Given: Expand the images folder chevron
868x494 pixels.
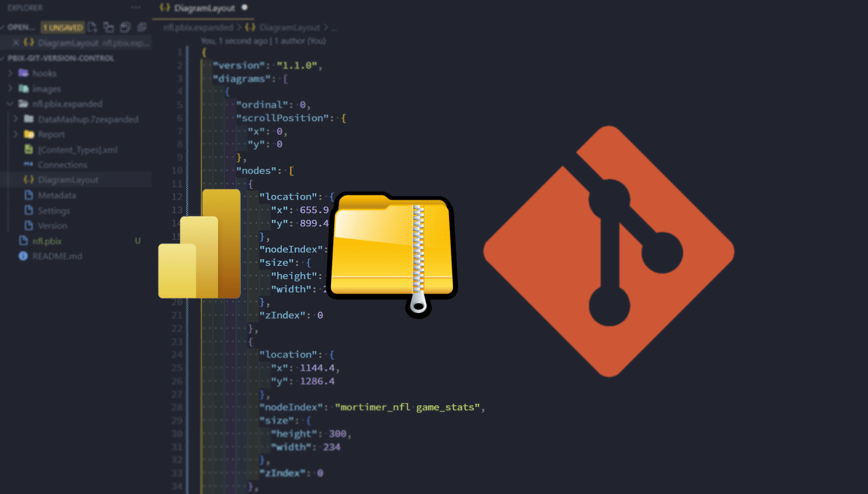Looking at the screenshot, I should click(10, 88).
